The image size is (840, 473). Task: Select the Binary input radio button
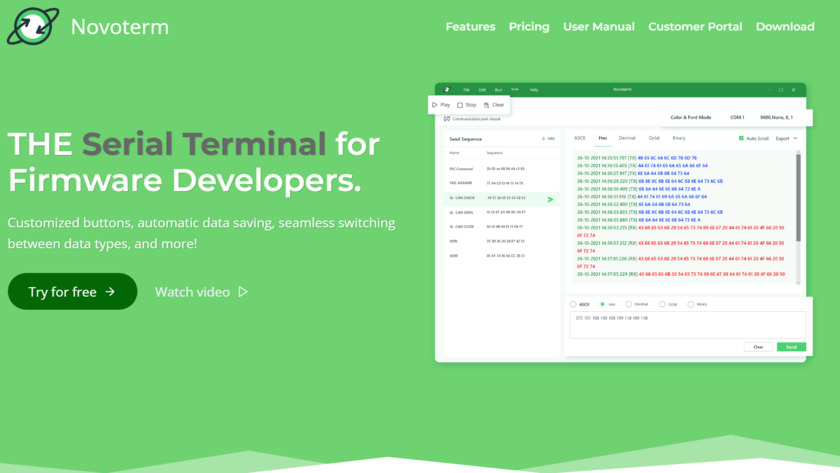691,304
